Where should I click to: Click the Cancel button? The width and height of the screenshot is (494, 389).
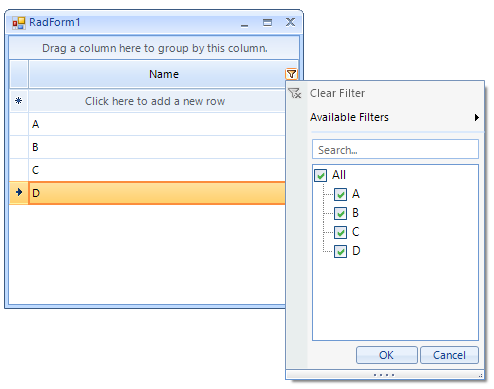coord(449,355)
